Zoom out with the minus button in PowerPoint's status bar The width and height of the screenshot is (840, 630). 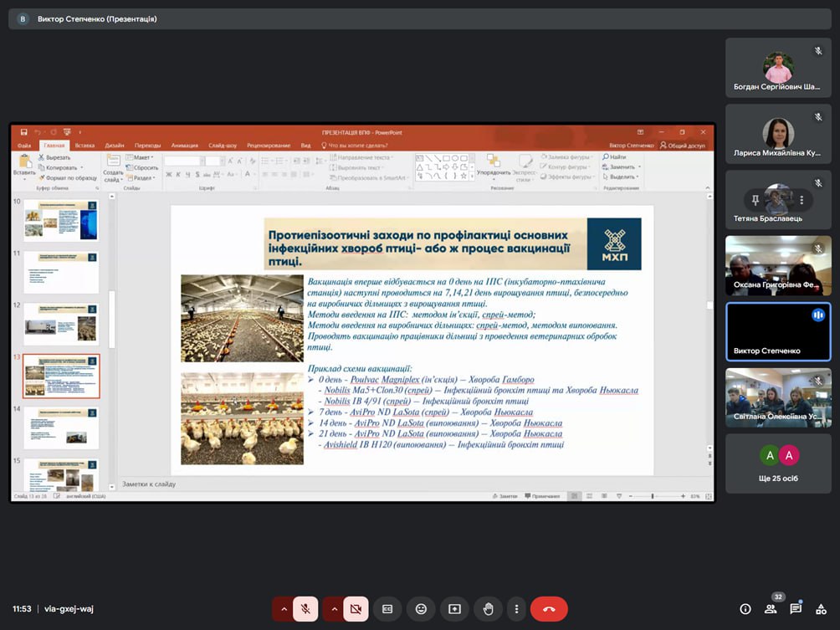tap(631, 497)
